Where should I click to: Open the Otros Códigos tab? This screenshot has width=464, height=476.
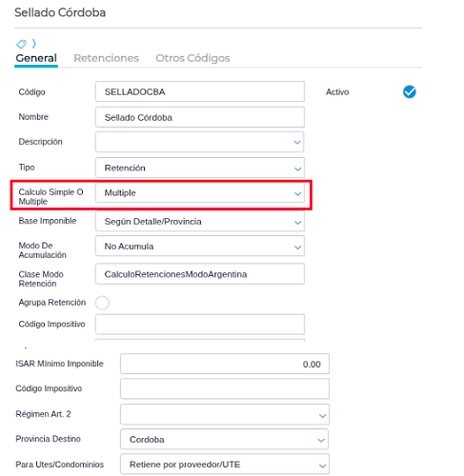click(x=192, y=58)
